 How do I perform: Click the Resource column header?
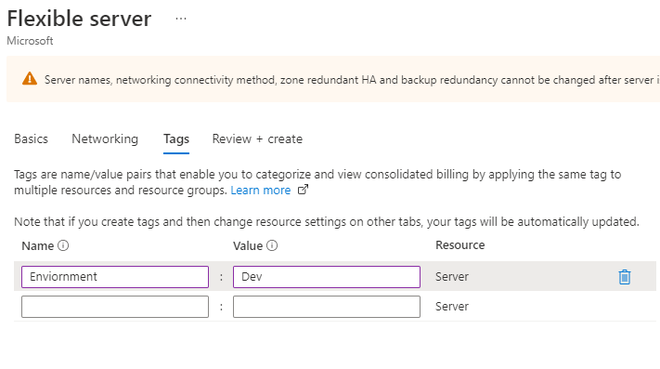tap(460, 245)
